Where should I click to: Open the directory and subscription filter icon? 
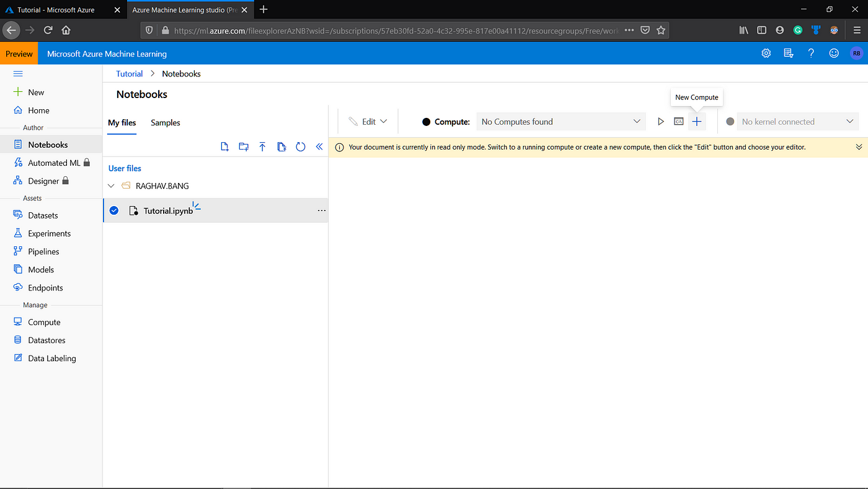tap(789, 53)
